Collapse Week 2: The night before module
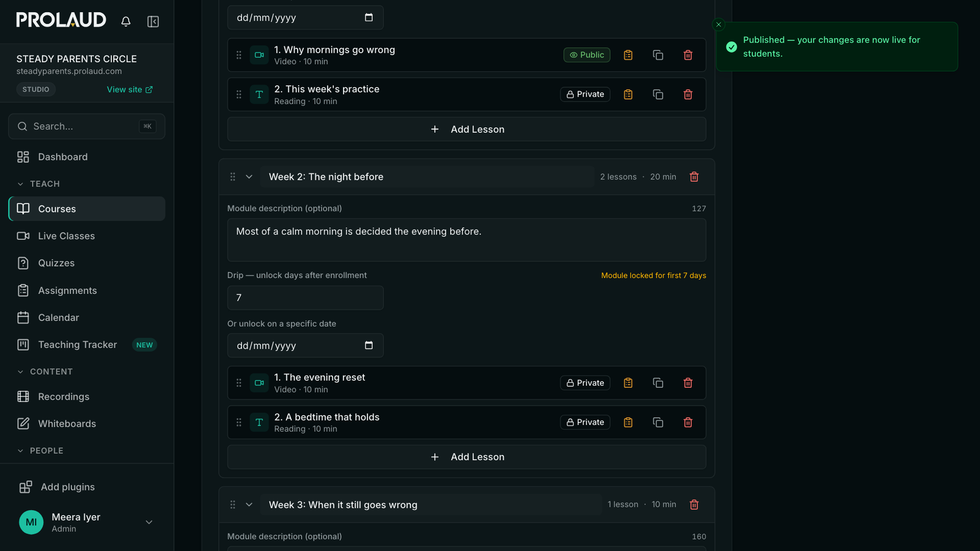Image resolution: width=980 pixels, height=551 pixels. (x=249, y=177)
